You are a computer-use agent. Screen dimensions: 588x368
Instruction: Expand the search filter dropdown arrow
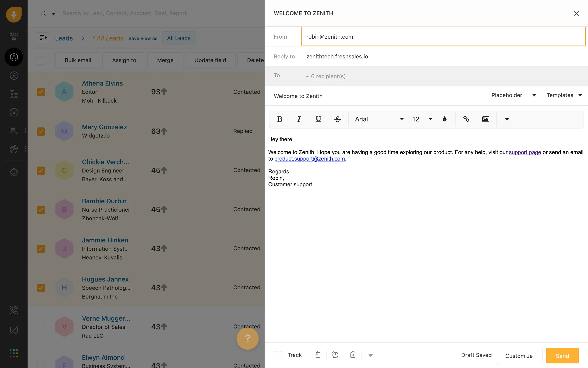click(54, 14)
